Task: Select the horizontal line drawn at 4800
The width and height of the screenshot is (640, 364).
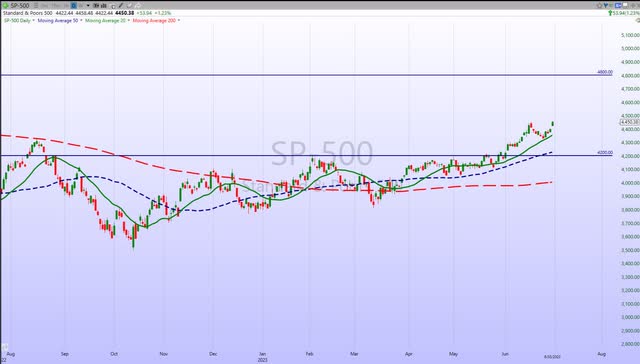Action: pos(306,75)
